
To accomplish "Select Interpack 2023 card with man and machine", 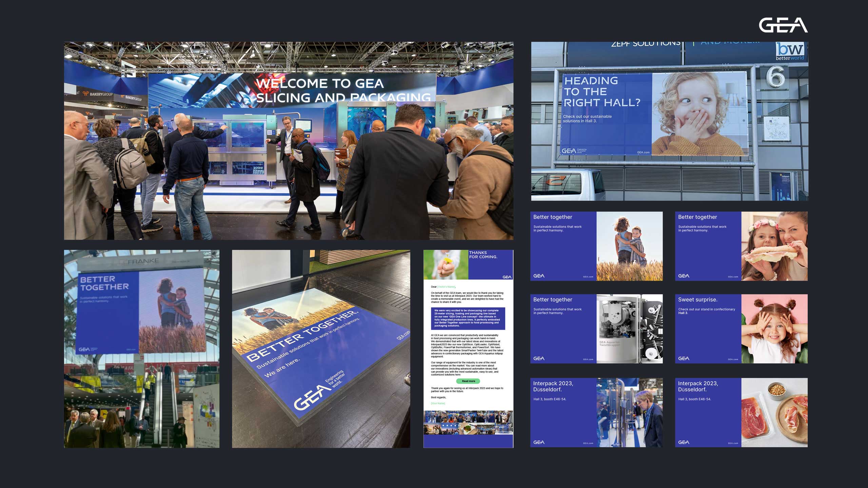I will click(596, 412).
